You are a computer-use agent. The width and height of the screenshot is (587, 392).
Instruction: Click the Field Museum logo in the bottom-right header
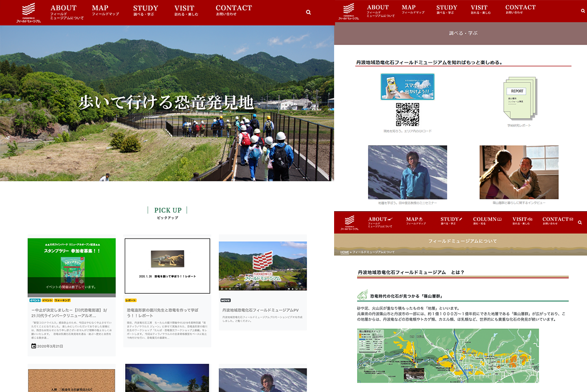click(351, 222)
